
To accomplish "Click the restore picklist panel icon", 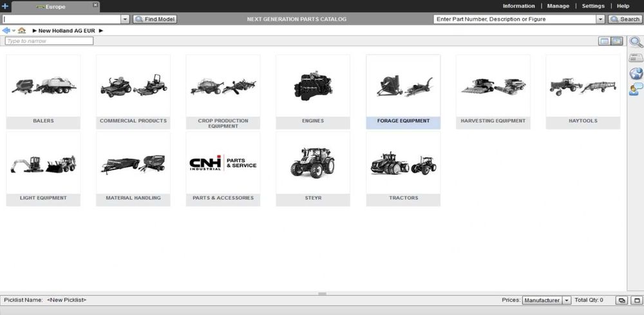I will click(621, 300).
